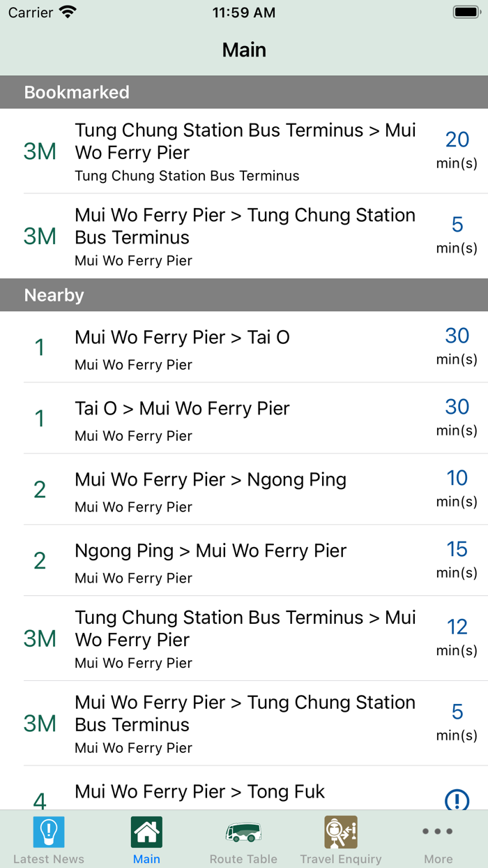Open bookmarked route 3M to Tung Chung Station
Screen dimensions: 488x868
coord(244,236)
